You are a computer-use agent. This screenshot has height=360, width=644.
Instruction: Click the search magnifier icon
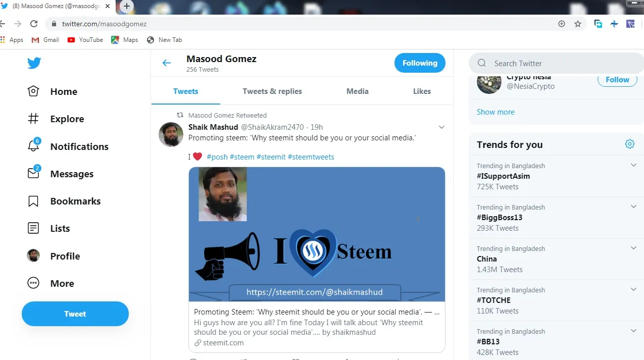[x=482, y=63]
